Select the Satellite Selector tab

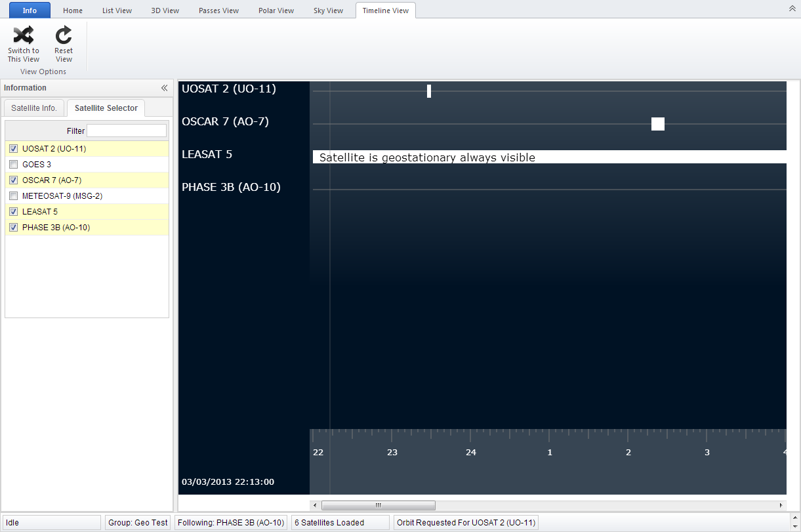[x=106, y=108]
